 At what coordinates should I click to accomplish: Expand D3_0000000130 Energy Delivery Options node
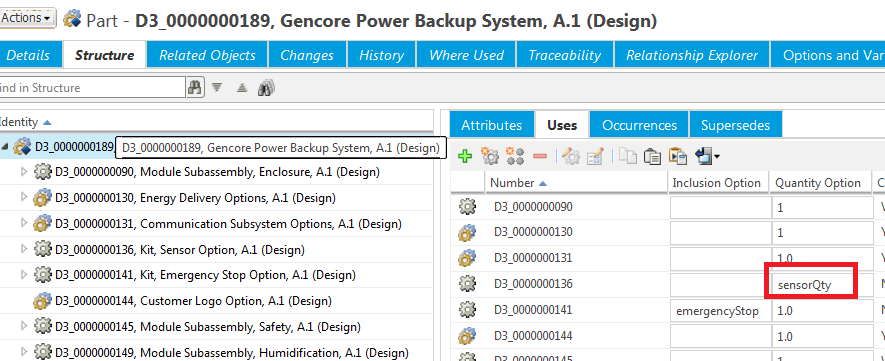point(24,197)
